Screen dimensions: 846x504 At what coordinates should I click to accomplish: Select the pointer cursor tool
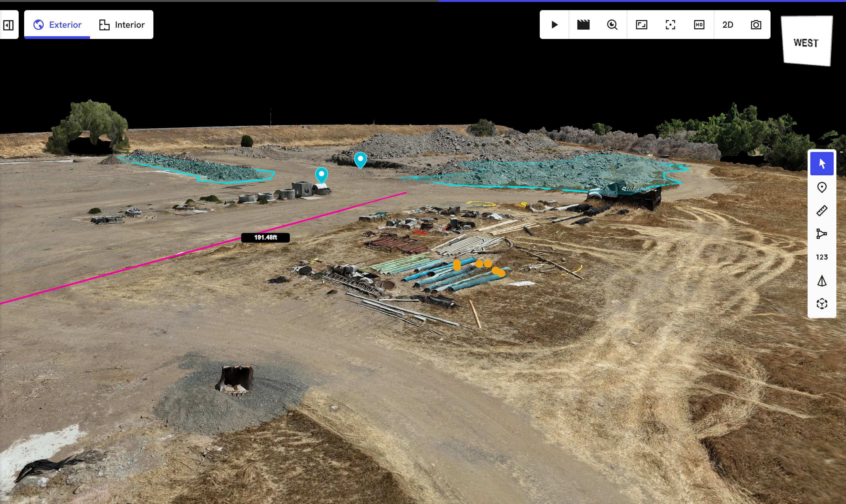(822, 164)
